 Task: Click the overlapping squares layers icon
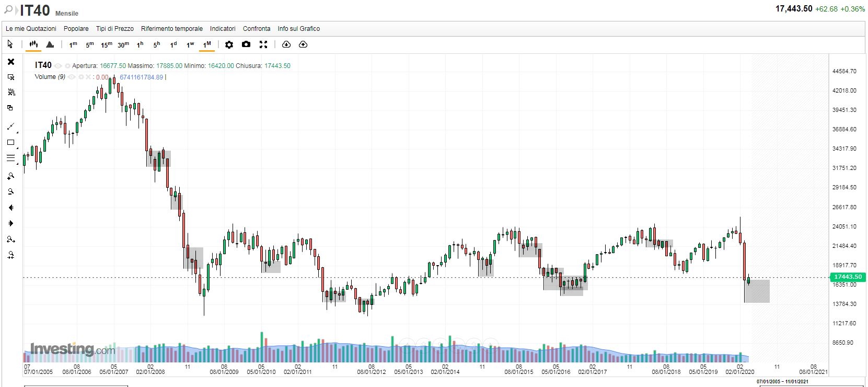pyautogui.click(x=10, y=108)
